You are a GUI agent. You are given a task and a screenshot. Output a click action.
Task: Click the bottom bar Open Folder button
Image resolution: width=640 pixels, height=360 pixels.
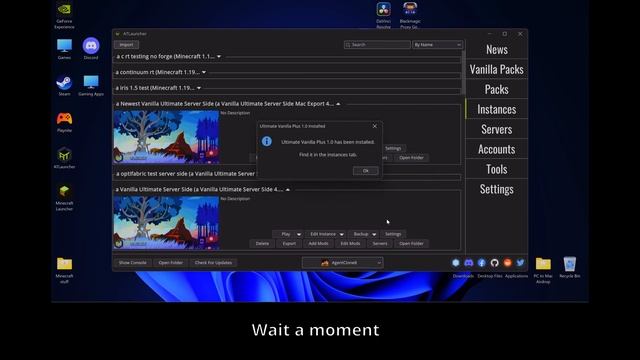(171, 263)
